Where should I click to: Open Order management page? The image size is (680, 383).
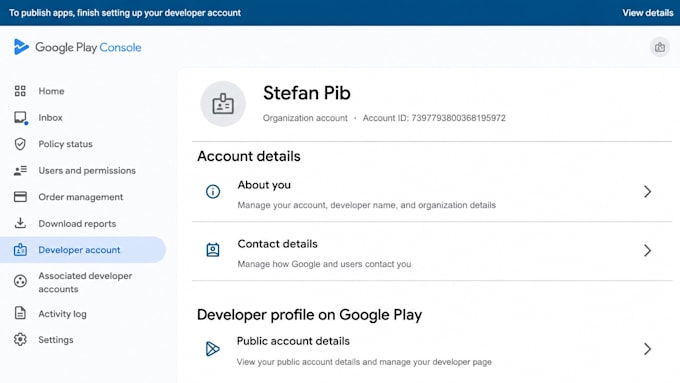pyautogui.click(x=81, y=197)
